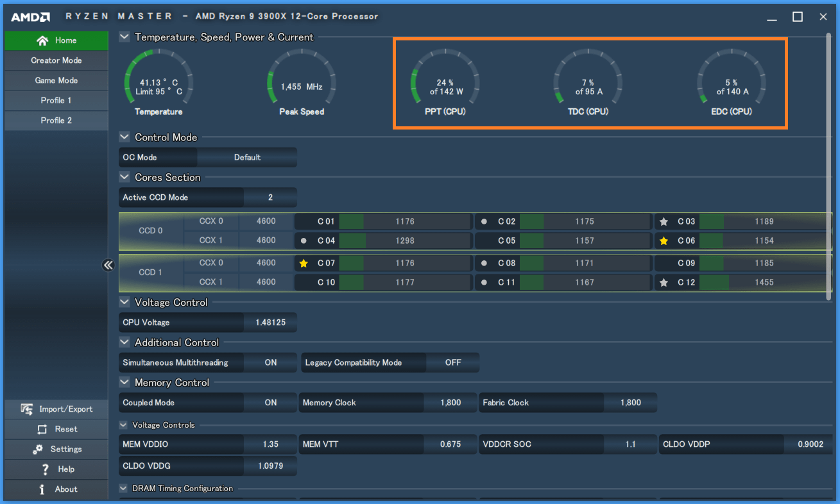Click the dot marker on core C 04
840x504 pixels.
(x=304, y=241)
